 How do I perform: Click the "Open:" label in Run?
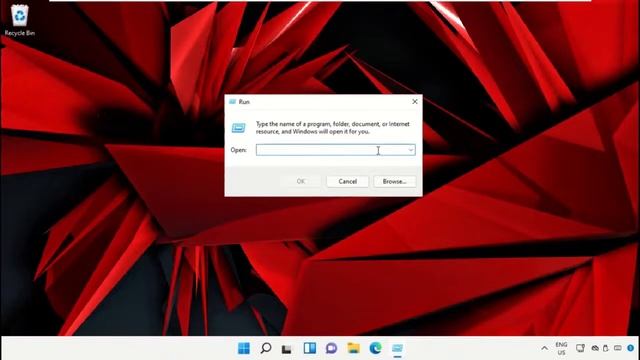pos(239,150)
